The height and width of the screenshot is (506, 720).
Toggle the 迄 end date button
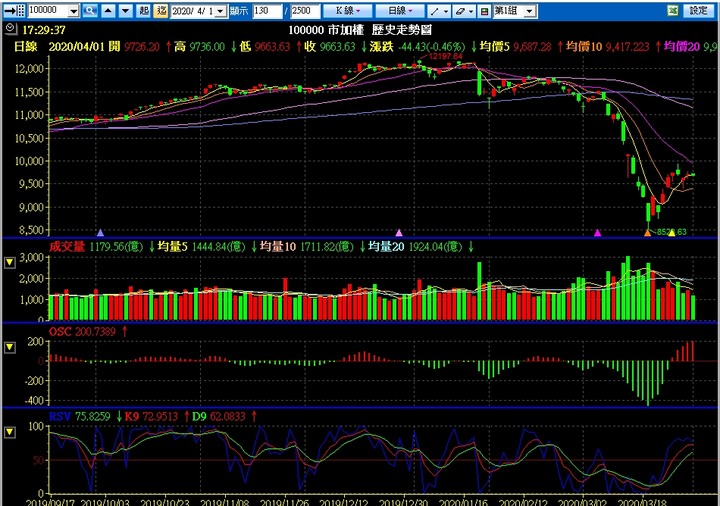pyautogui.click(x=161, y=11)
